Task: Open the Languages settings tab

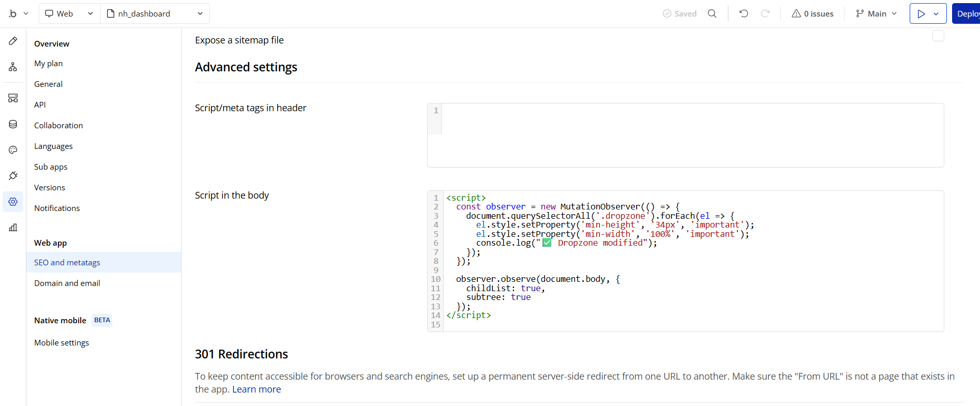Action: tap(53, 146)
